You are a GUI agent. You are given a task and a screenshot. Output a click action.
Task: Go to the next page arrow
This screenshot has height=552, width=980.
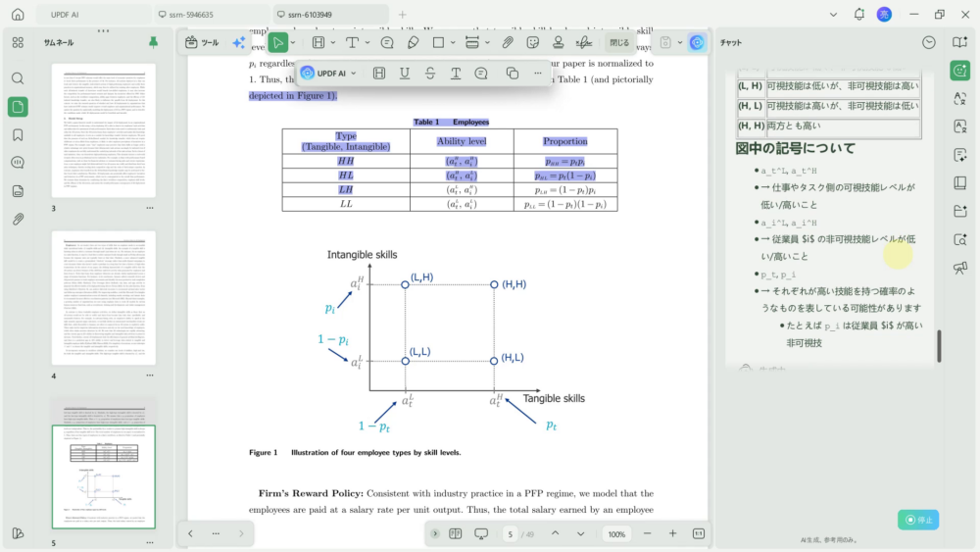tap(580, 534)
